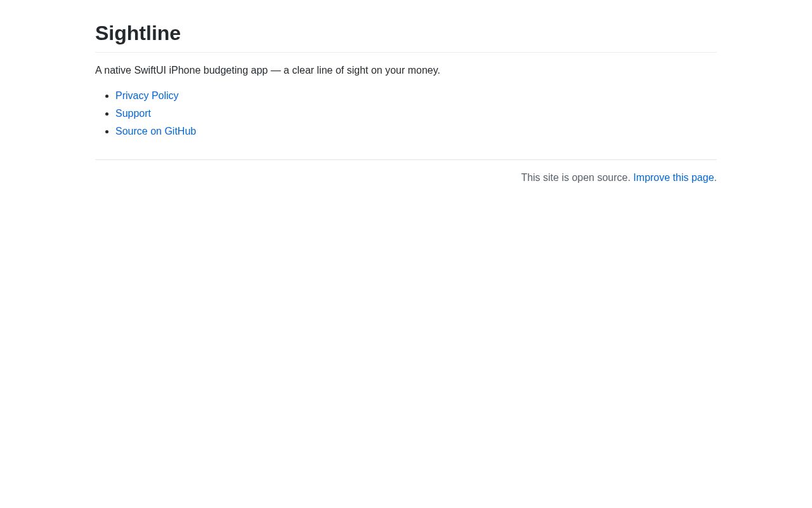Open the Privacy Policy link
Image resolution: width=812 pixels, height=508 pixels.
tap(147, 96)
